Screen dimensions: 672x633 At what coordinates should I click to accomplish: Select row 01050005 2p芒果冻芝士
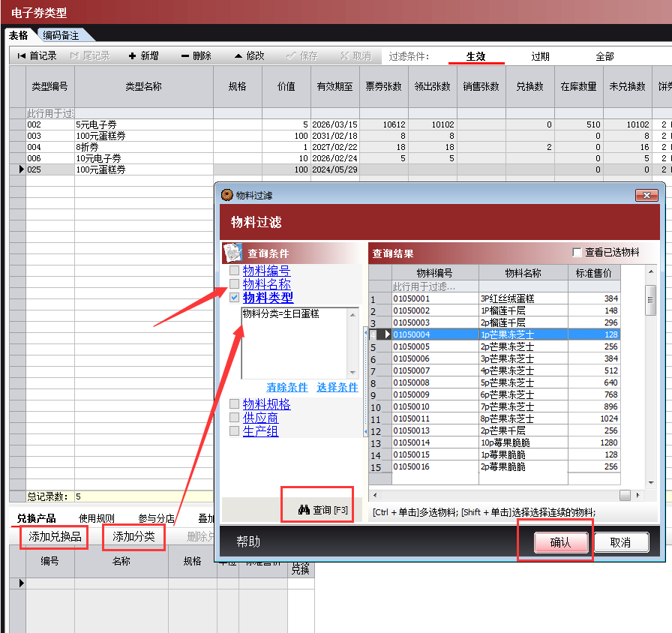(x=494, y=346)
